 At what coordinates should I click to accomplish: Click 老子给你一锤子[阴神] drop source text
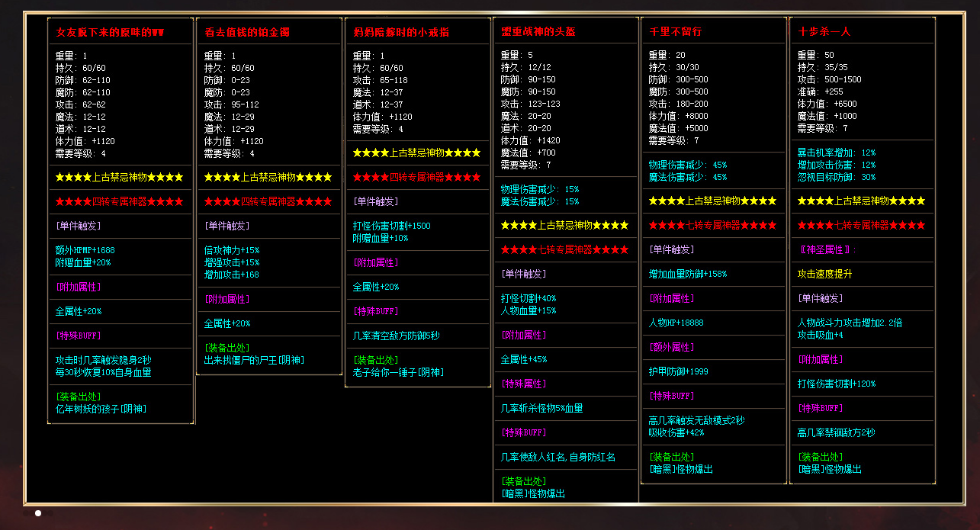(x=398, y=372)
